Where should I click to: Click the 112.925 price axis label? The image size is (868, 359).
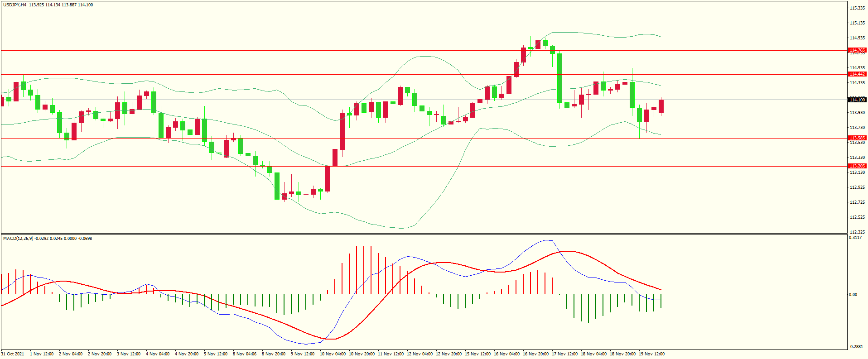pyautogui.click(x=858, y=187)
